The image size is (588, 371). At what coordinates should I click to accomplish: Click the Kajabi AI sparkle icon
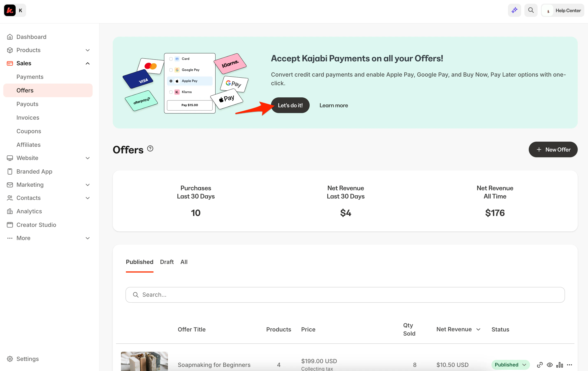[514, 10]
